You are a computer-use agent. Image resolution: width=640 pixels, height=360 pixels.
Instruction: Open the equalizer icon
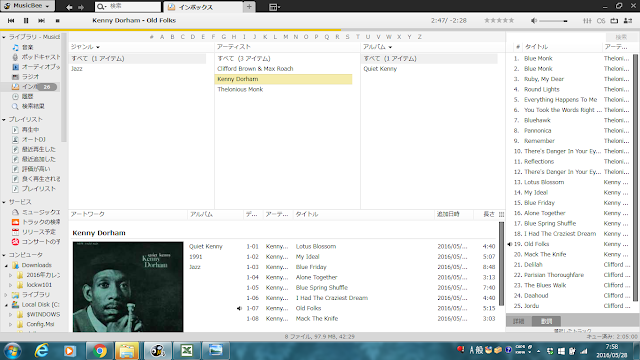[587, 20]
